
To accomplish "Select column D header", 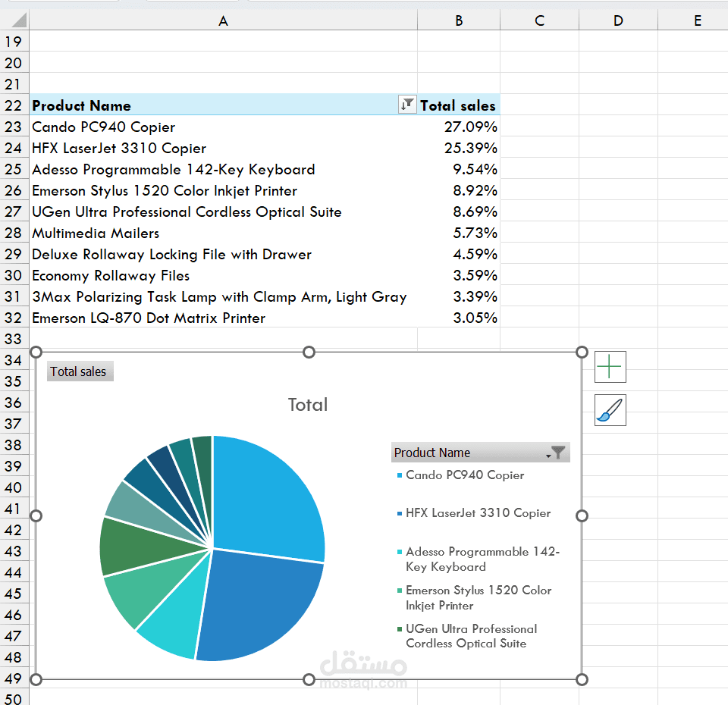I will click(x=619, y=20).
